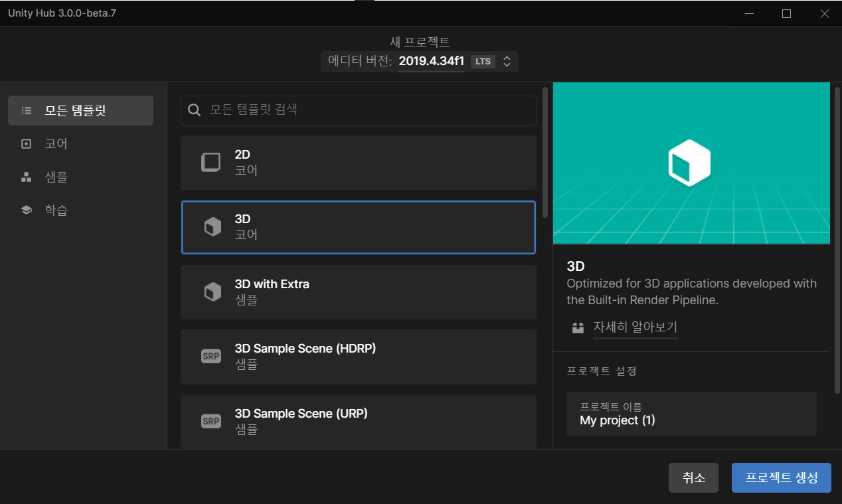
Task: Click the 새 프로젝트 title text
Action: coord(420,41)
